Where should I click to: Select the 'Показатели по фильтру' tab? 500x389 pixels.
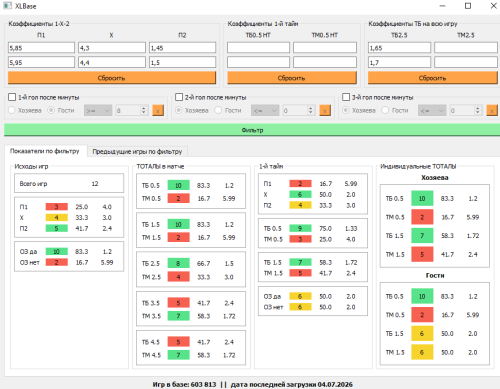tap(45, 151)
